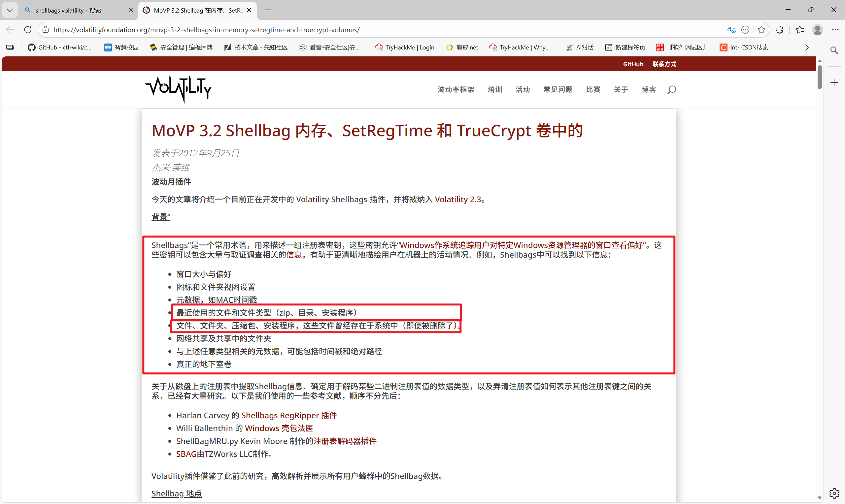Expand more bookmarks with chevron arrow
Viewport: 845px width, 504px height.
pyautogui.click(x=807, y=47)
